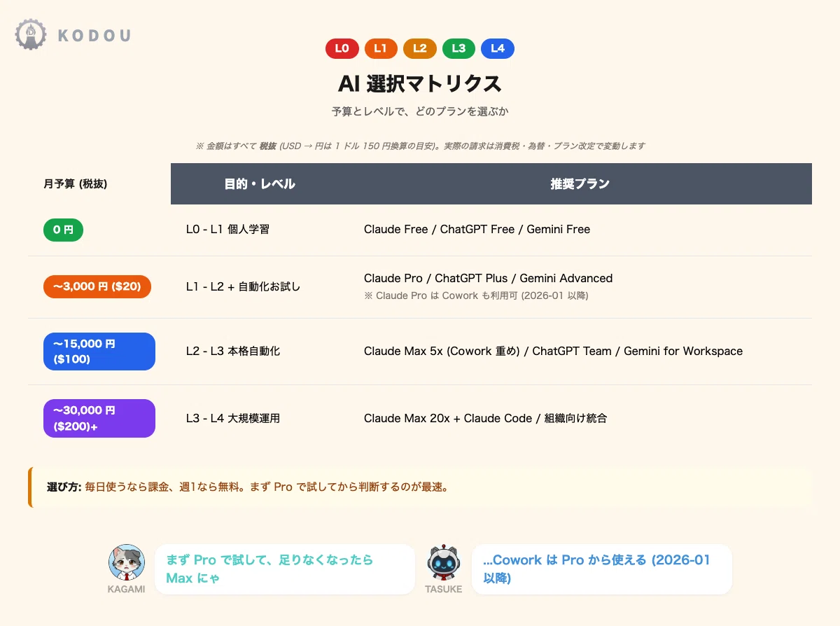Click the L1 - L2 + 自動化お試し cell
Image resolution: width=840 pixels, height=626 pixels.
pyautogui.click(x=244, y=286)
